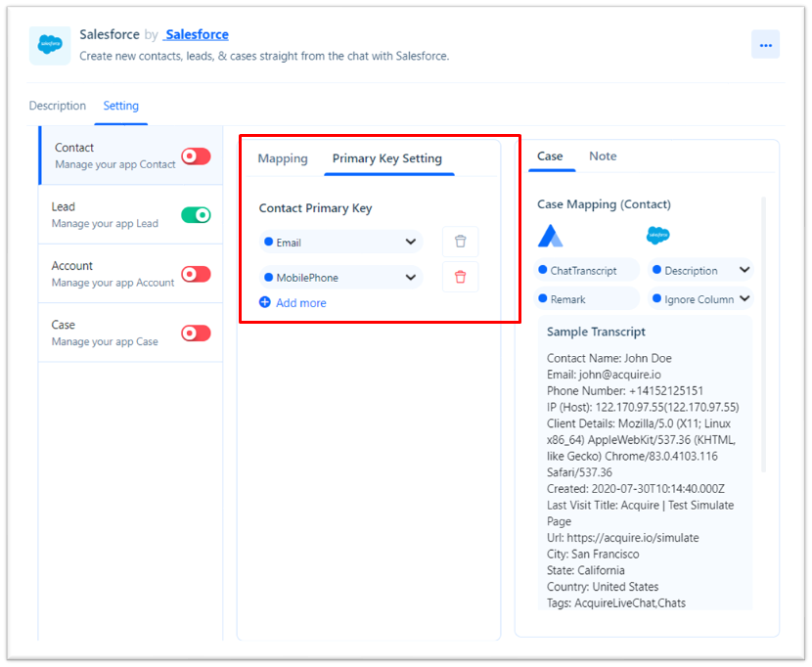Click the 'Tags: AcquireLiveChat,Chats' line
The width and height of the screenshot is (812, 667).
point(616,602)
